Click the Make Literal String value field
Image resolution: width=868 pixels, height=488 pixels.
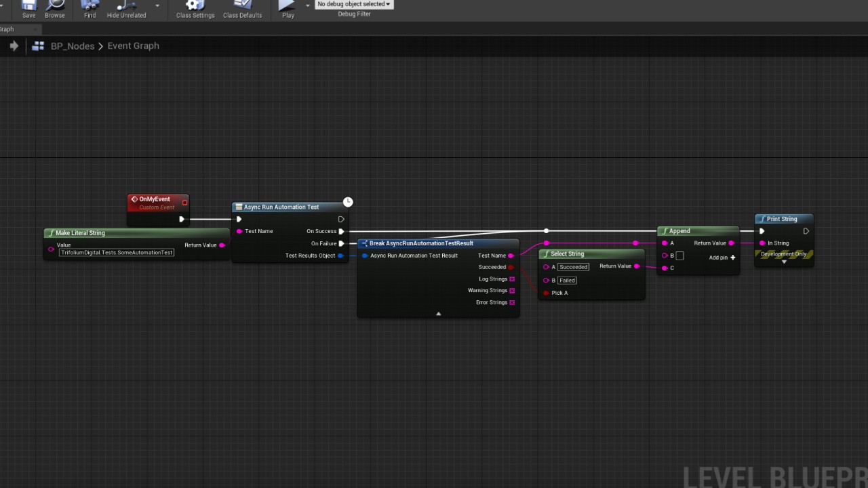pyautogui.click(x=117, y=252)
